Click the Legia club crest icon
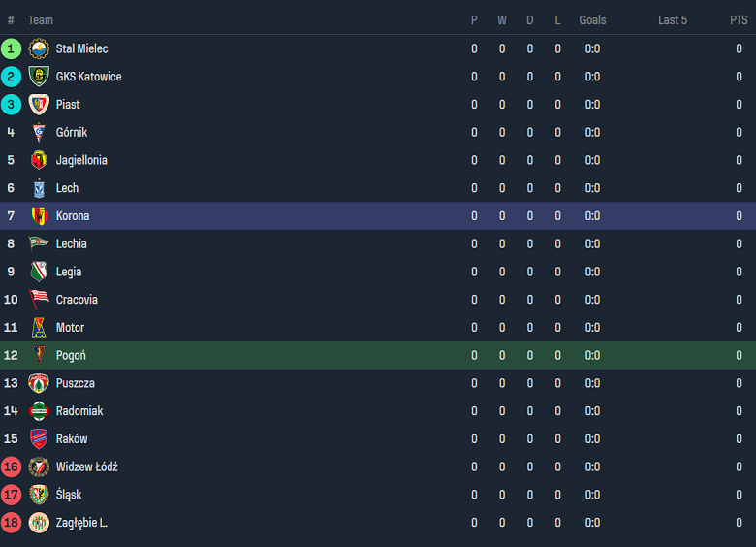Screen dimensions: 756x547 [39, 272]
